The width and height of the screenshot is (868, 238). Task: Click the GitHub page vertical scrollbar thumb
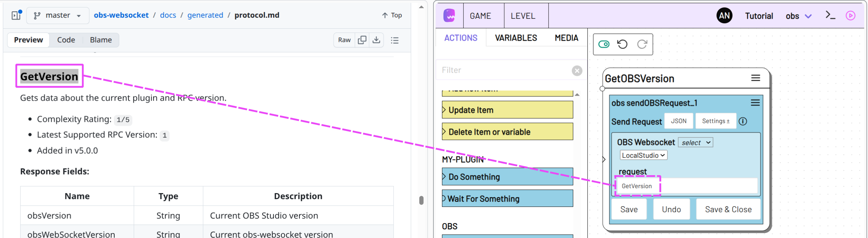pos(421,200)
